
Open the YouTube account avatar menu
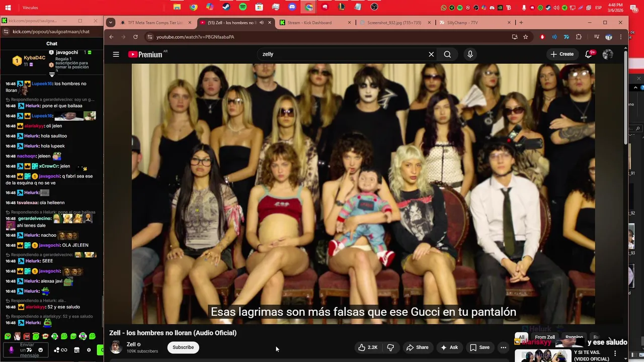608,54
